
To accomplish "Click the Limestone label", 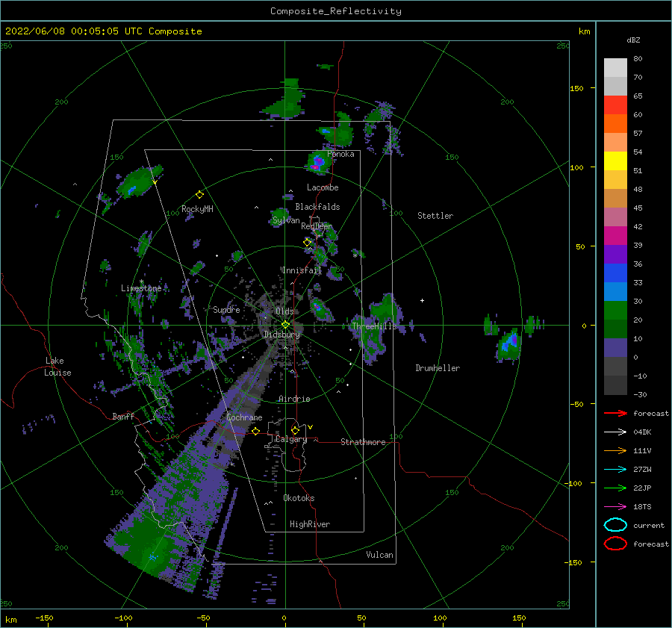I will [141, 288].
